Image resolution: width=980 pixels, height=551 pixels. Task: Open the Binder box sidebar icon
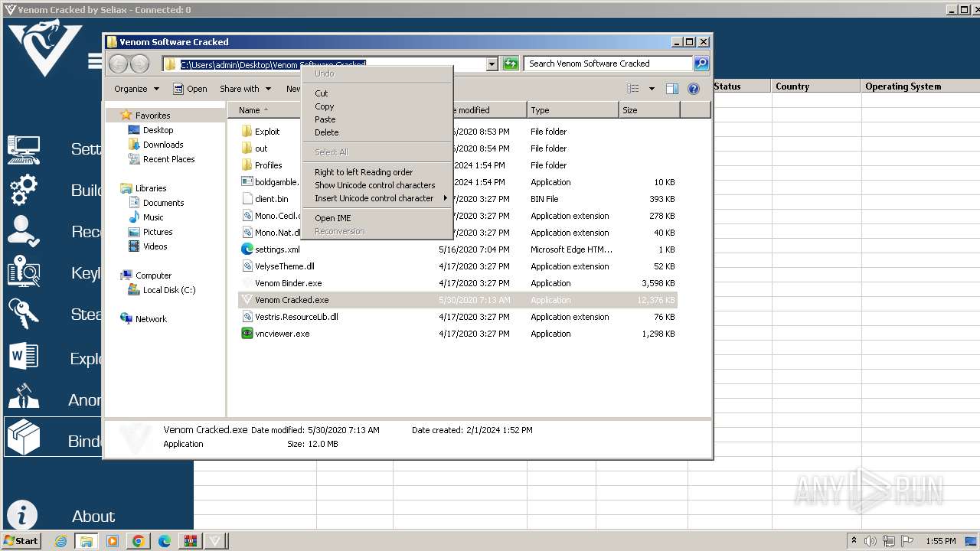[23, 439]
